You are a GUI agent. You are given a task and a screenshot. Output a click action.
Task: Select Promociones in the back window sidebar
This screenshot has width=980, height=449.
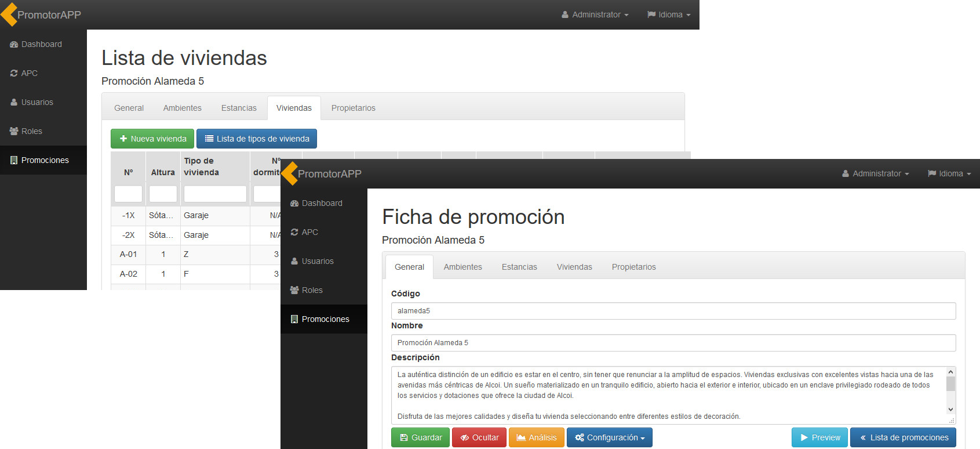[x=43, y=160]
